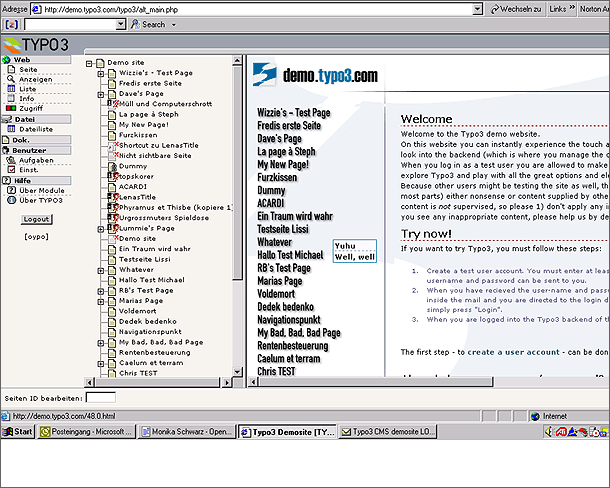The image size is (610, 488).
Task: Click the Logout button
Action: point(36,219)
